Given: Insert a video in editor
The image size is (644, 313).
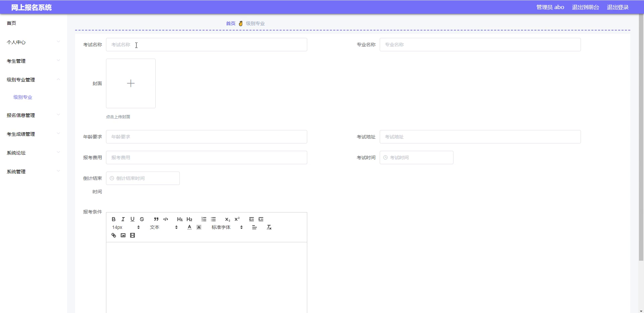Looking at the screenshot, I should point(132,235).
